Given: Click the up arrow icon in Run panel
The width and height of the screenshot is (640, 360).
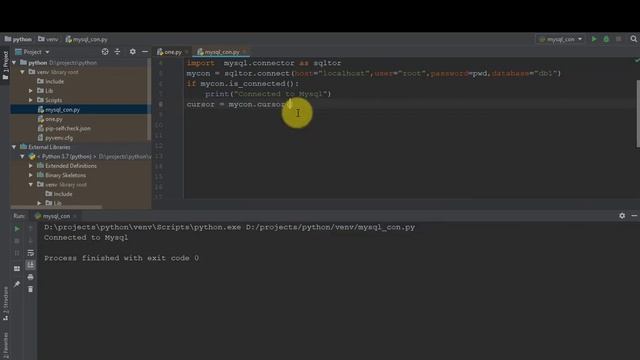Looking at the screenshot, I should (30, 229).
